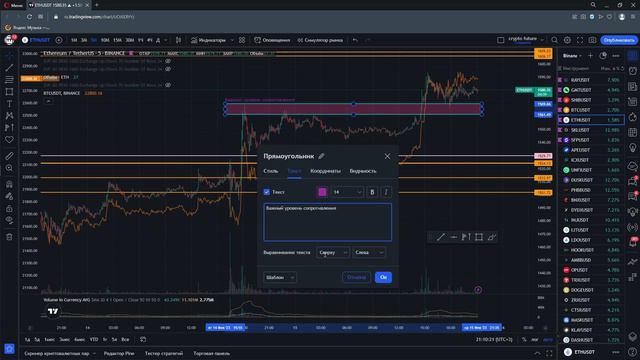Open the Binanc watchlist name dropdown
The width and height of the screenshot is (640, 360).
coord(571,56)
